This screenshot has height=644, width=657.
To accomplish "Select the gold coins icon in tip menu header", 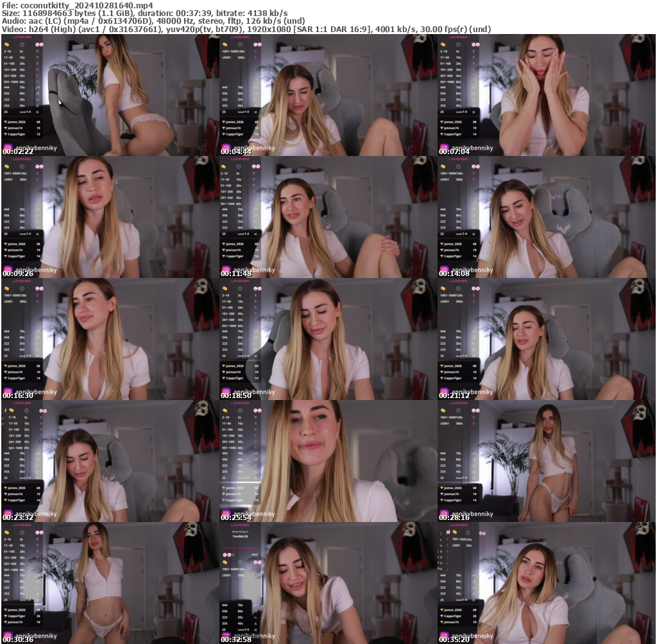I will pos(7,44).
